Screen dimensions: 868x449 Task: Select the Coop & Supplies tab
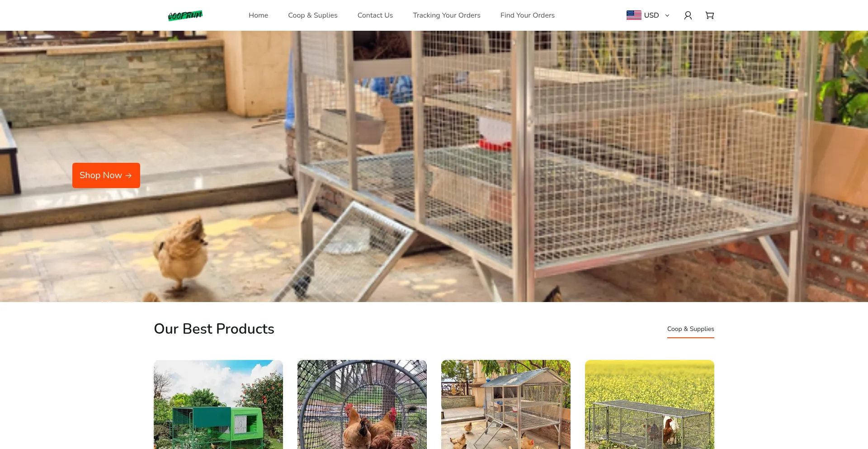(x=691, y=329)
